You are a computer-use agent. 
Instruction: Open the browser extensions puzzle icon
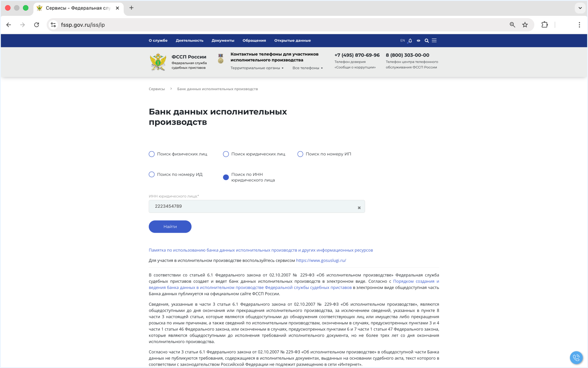point(544,25)
